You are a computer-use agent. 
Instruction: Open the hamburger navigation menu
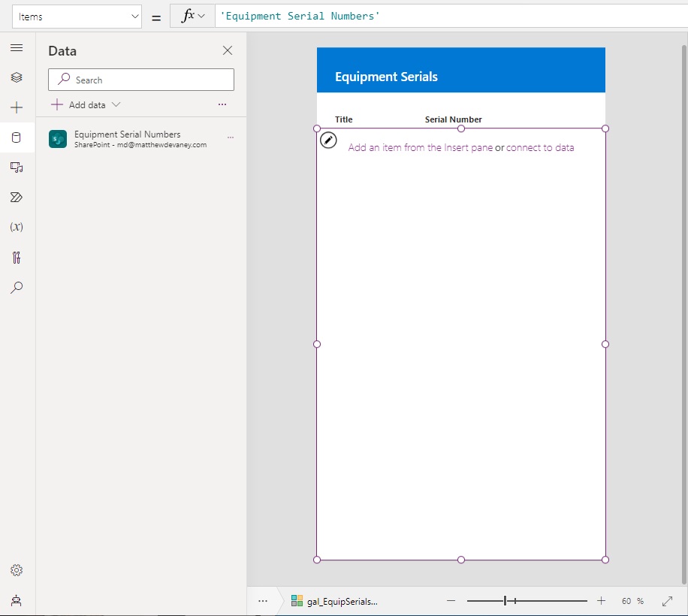(x=17, y=47)
